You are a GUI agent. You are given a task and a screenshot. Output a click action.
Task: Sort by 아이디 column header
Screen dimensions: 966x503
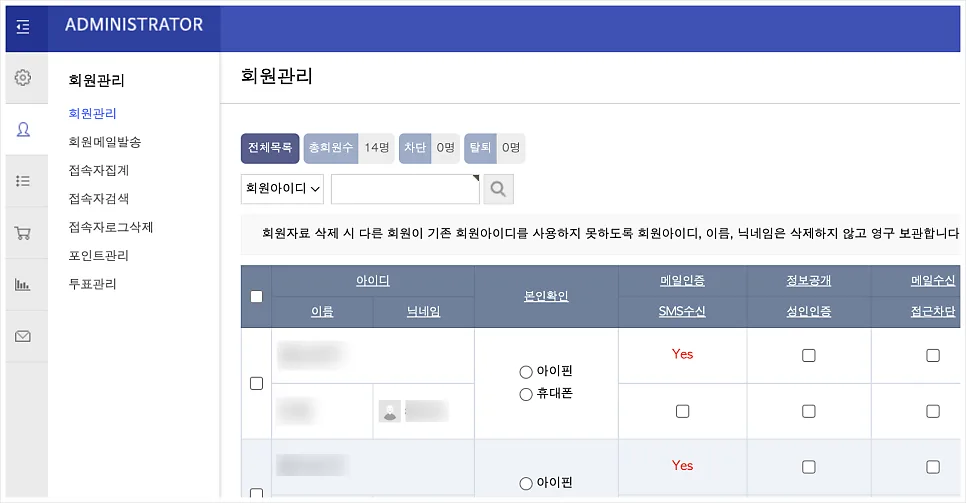point(373,280)
